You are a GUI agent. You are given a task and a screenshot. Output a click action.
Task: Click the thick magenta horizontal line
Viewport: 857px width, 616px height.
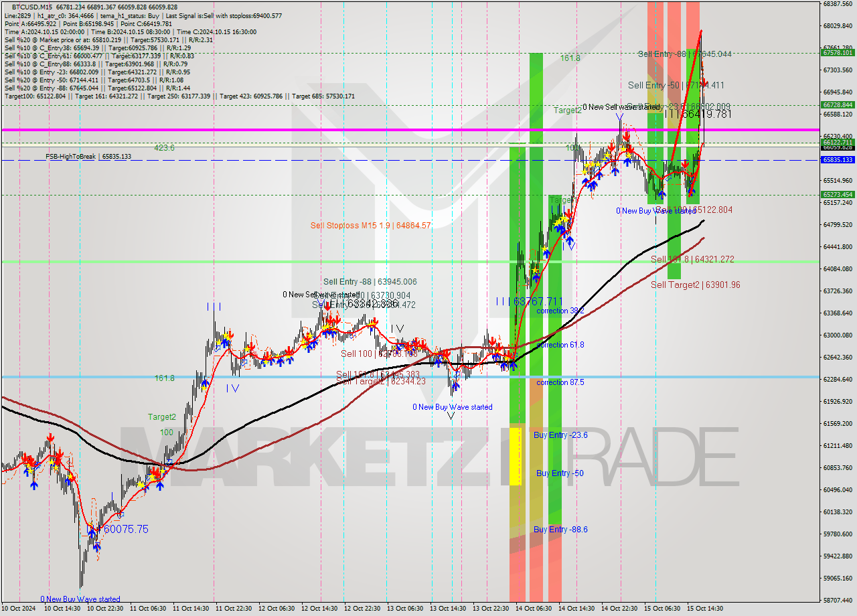[410, 130]
